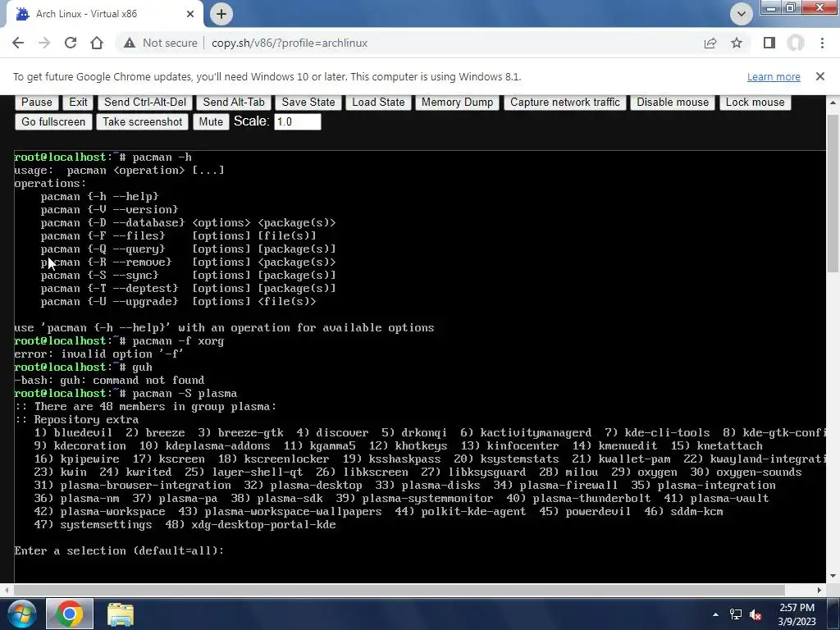This screenshot has width=840, height=630.
Task: Send Ctrl-Alt-Del to the VM
Action: click(x=145, y=103)
